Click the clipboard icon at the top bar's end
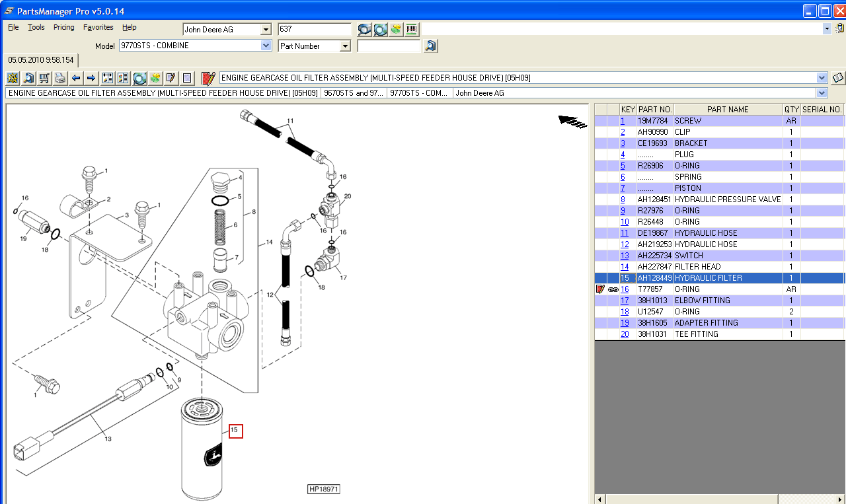Image resolution: width=846 pixels, height=504 pixels. pyautogui.click(x=839, y=28)
